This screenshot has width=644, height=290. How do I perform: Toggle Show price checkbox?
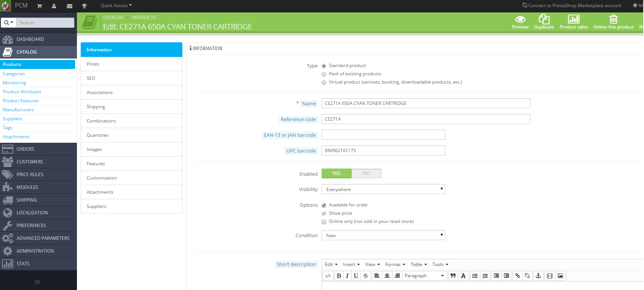click(324, 214)
